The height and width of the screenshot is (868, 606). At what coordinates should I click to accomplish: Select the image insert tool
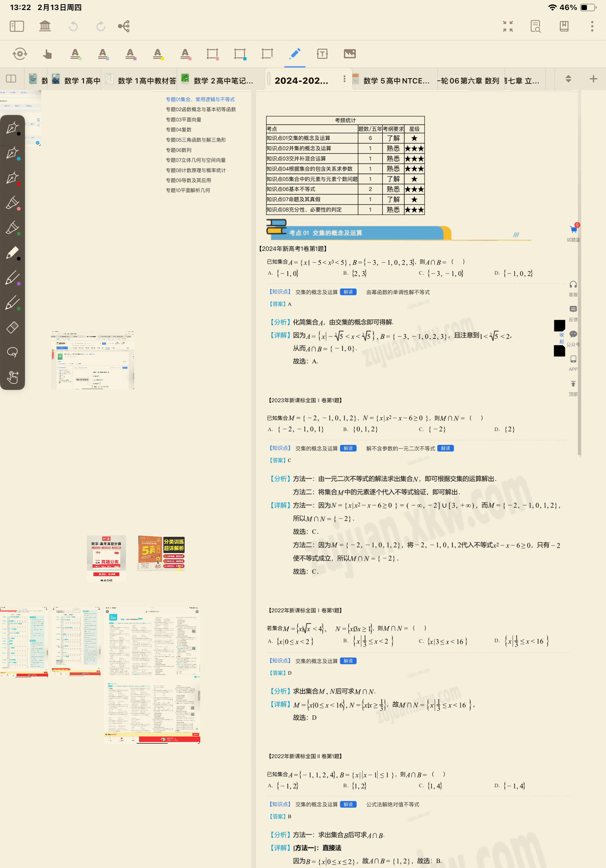click(x=350, y=54)
